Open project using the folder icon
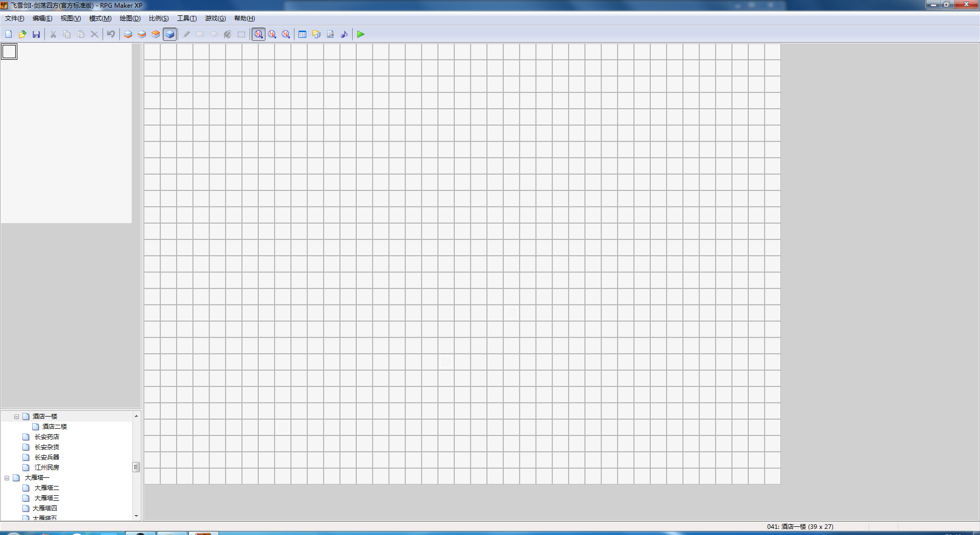This screenshot has height=535, width=980. pos(22,34)
